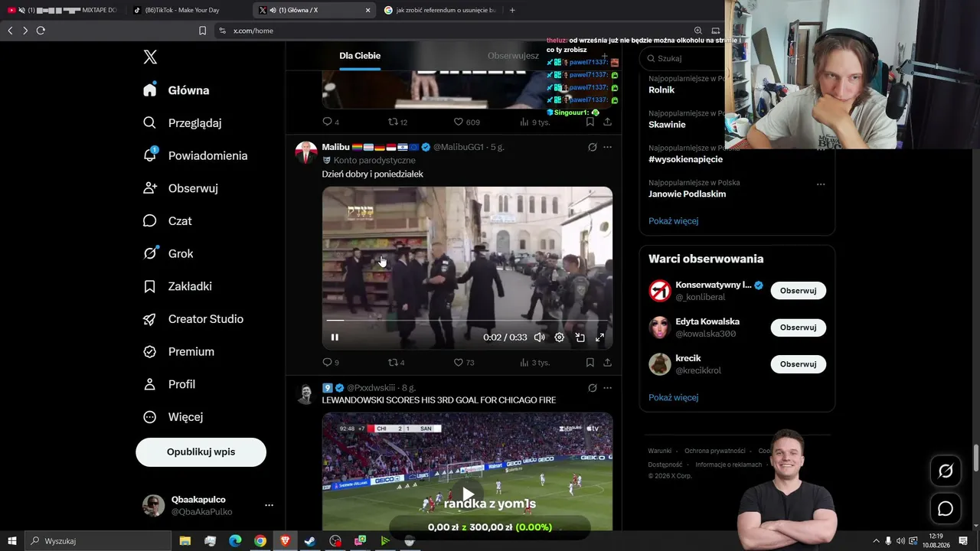The height and width of the screenshot is (551, 980).
Task: Open the @Pxxdwskiii profile link
Action: pos(371,388)
